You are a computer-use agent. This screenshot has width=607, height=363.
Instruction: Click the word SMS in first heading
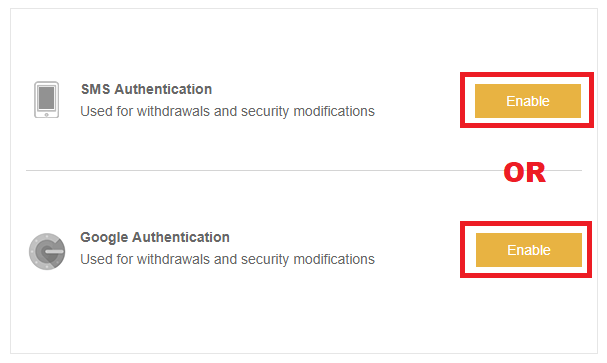[x=96, y=89]
